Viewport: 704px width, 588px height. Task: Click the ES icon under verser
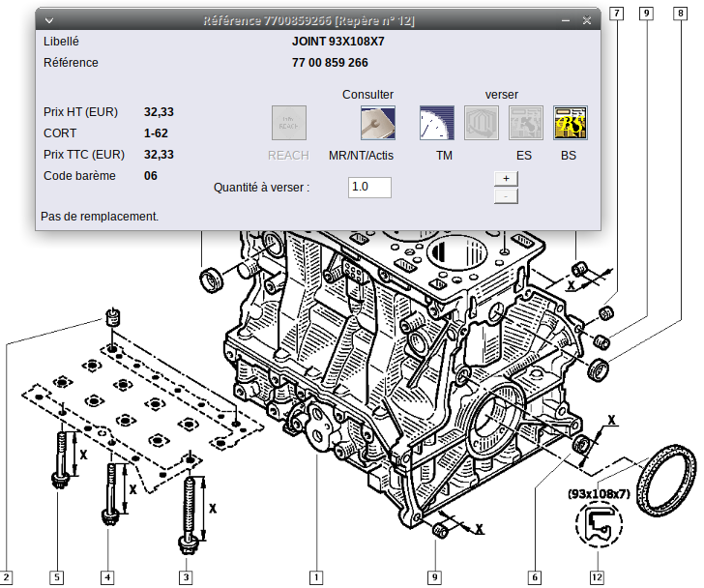click(525, 124)
